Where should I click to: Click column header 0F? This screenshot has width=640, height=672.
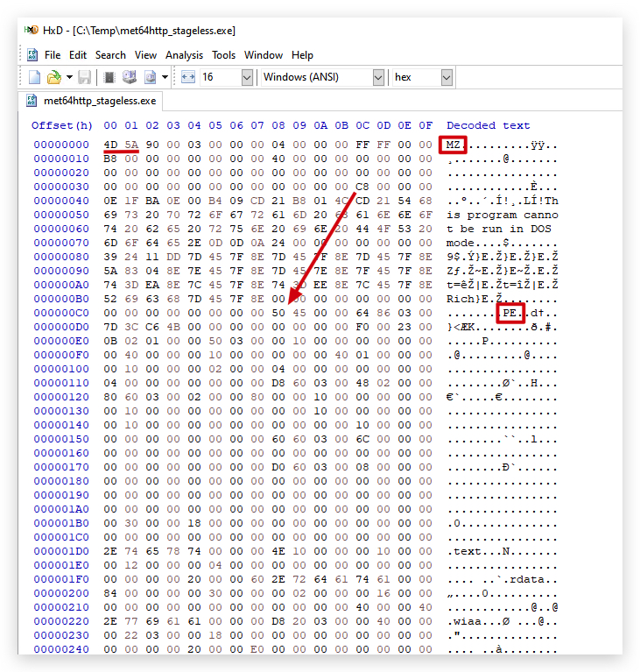pos(425,125)
